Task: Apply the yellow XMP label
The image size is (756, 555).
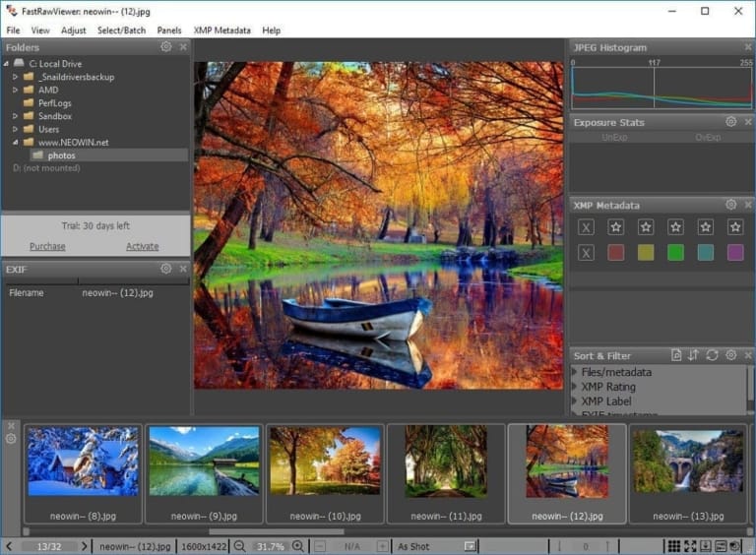Action: pyautogui.click(x=646, y=253)
